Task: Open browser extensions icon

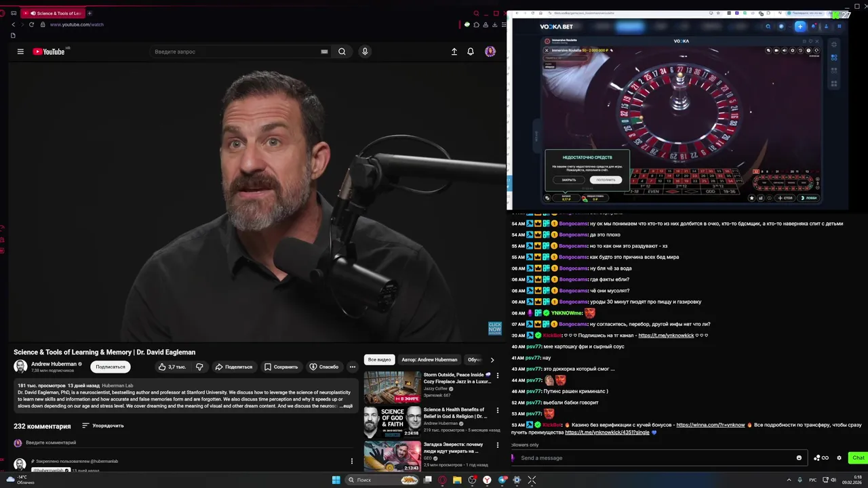Action: click(477, 25)
